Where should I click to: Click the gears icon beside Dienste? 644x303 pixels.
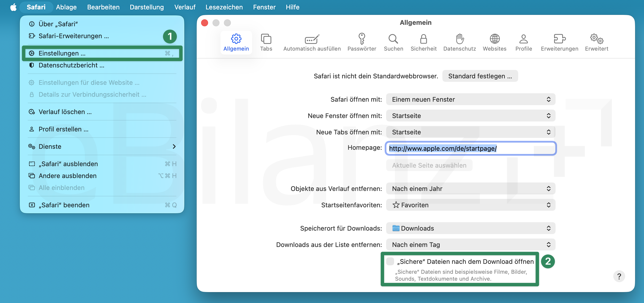click(x=31, y=146)
